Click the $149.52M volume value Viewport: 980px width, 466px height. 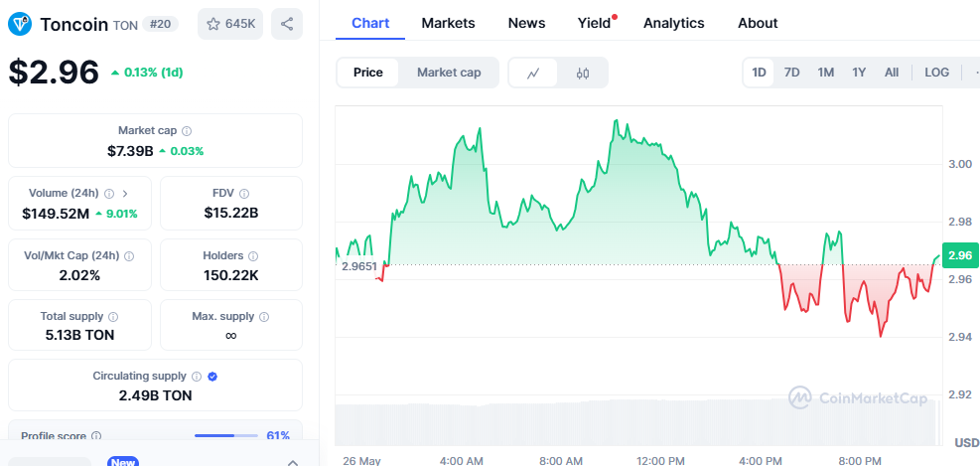tap(56, 214)
